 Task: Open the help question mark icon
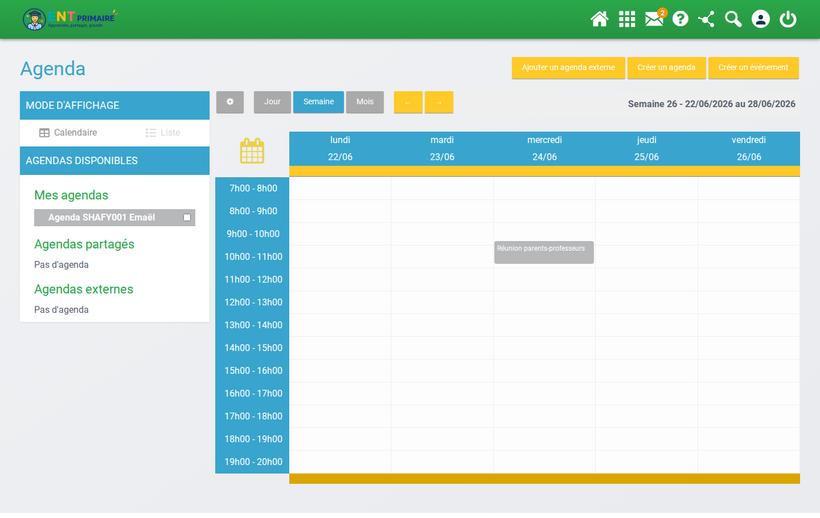click(680, 19)
